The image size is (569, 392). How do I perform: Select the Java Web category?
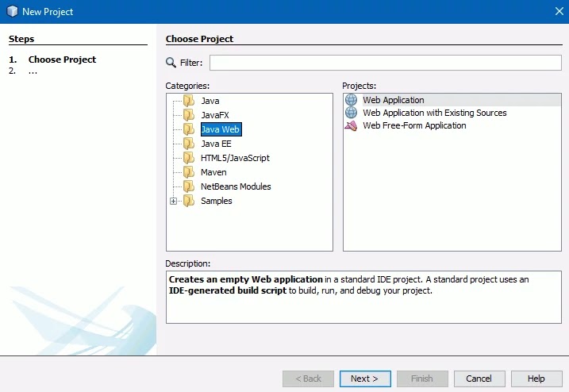click(x=221, y=129)
